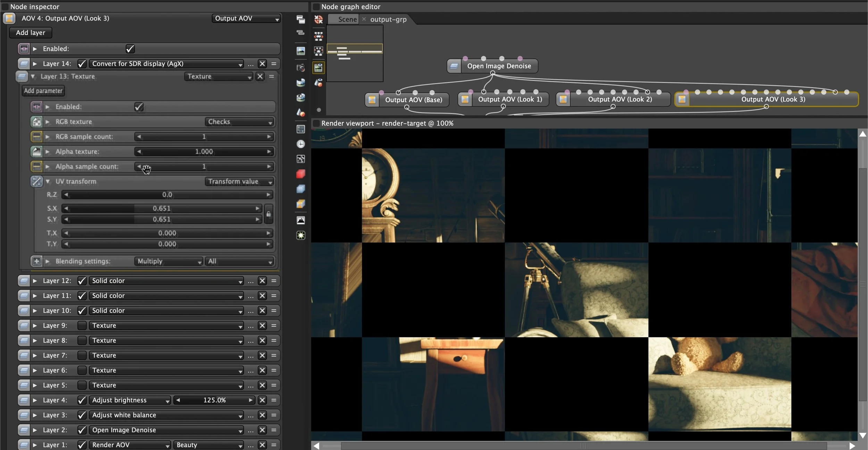This screenshot has height=450, width=868.
Task: Remove Layer 14 with its X button
Action: (x=262, y=64)
